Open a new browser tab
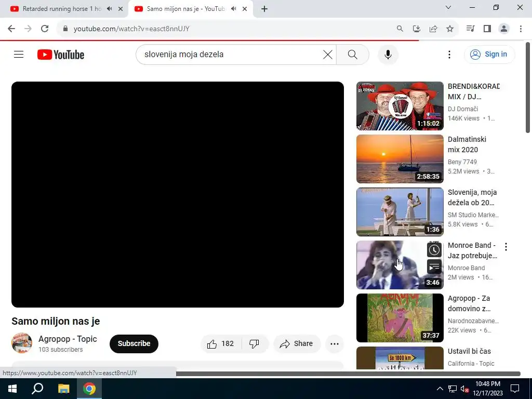The height and width of the screenshot is (399, 532). (264, 9)
